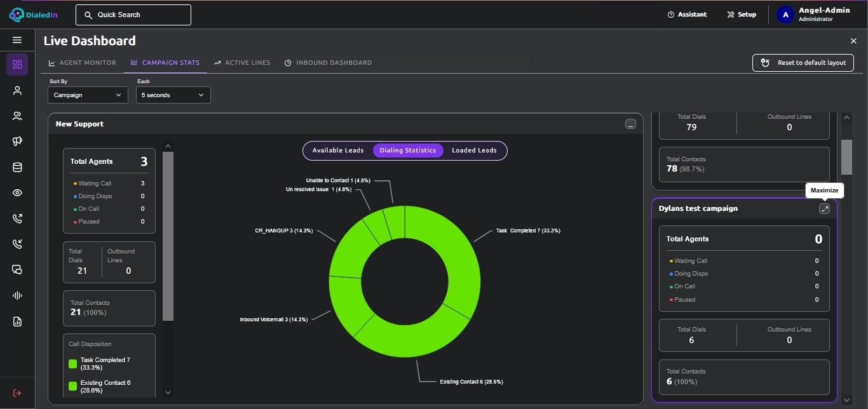Maximize the Dylans test campaign panel
This screenshot has height=409, width=868.
824,209
